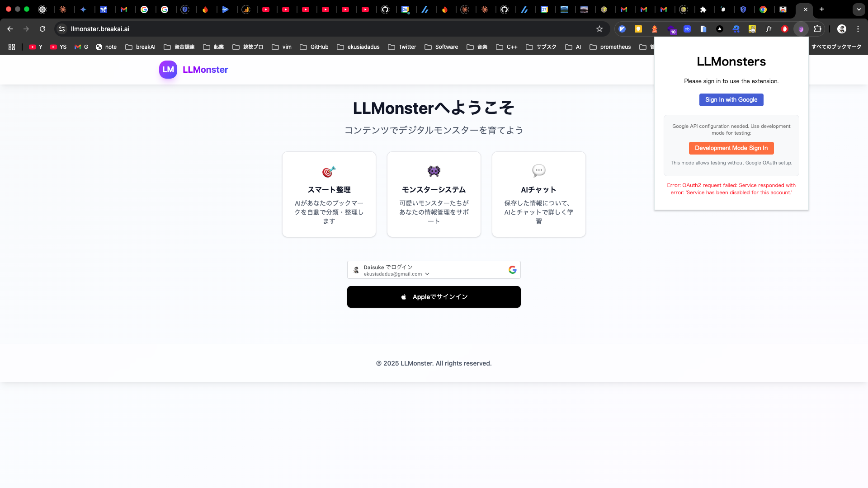Open the apps grid in bookmarks bar
This screenshot has width=868, height=488.
[x=12, y=47]
